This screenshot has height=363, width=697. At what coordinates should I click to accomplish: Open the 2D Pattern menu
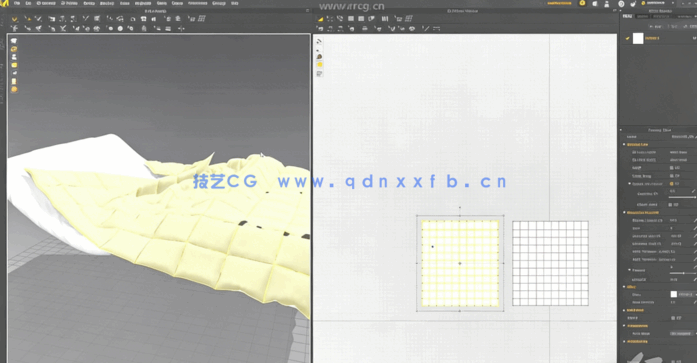pyautogui.click(x=69, y=3)
